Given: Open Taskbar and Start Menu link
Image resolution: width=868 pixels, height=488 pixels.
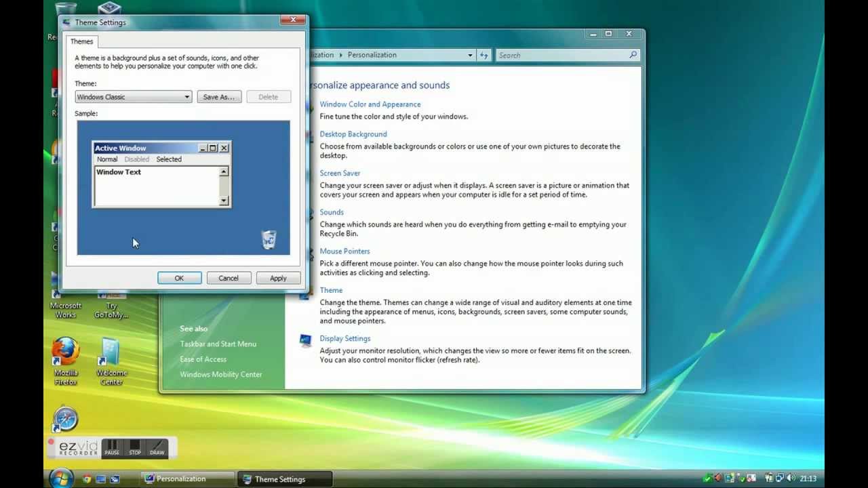Looking at the screenshot, I should [x=218, y=344].
